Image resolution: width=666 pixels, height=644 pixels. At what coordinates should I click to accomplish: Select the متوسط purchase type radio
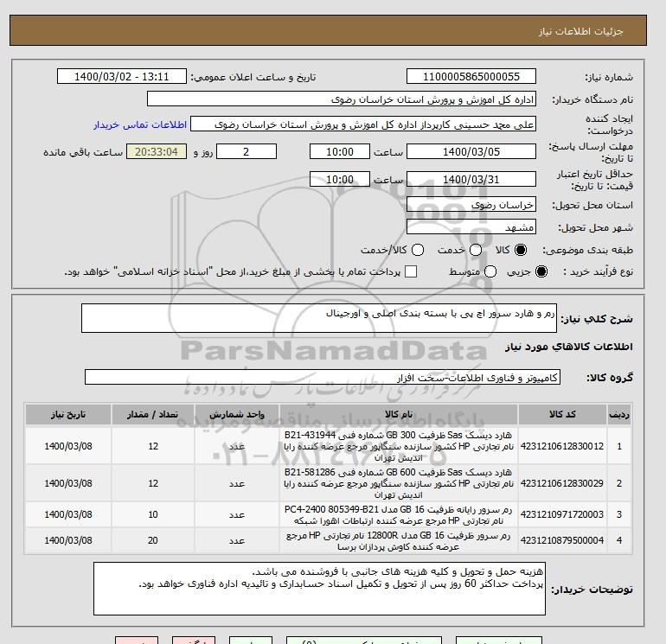tap(490, 271)
